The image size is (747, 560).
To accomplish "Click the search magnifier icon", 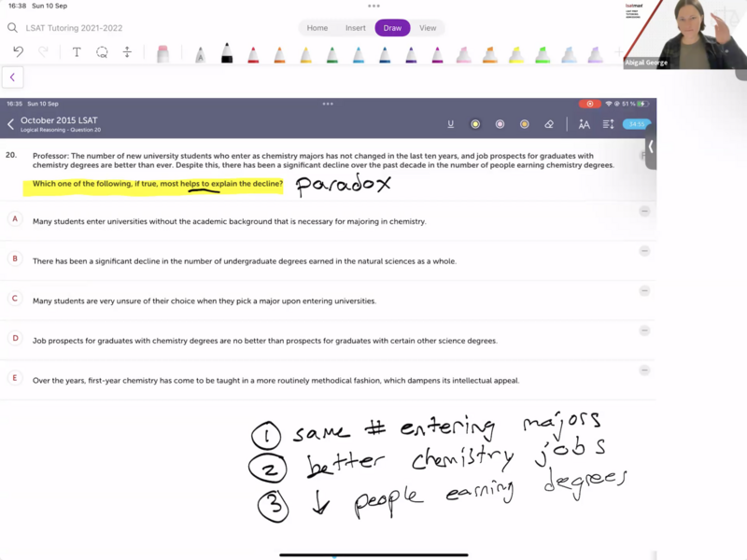I will click(12, 28).
